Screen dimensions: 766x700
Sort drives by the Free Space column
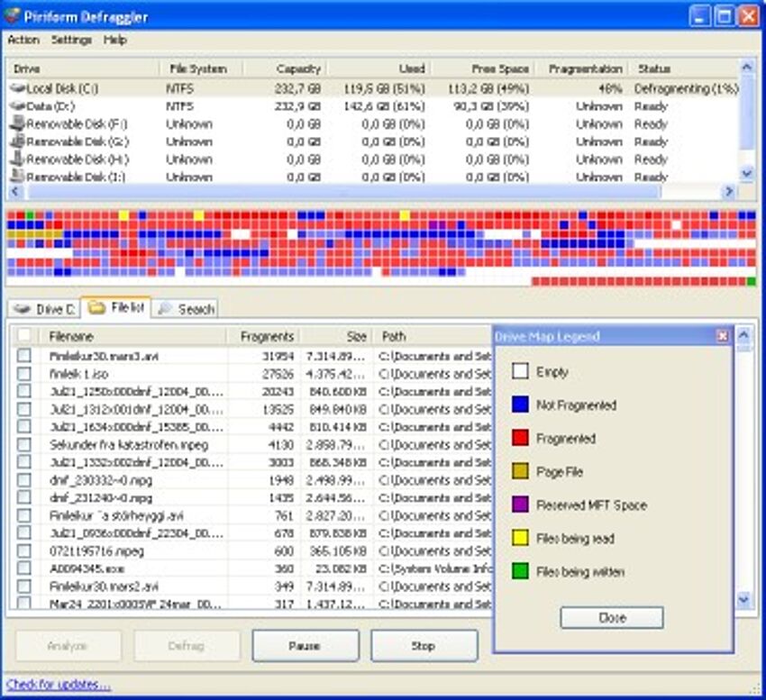(x=484, y=68)
